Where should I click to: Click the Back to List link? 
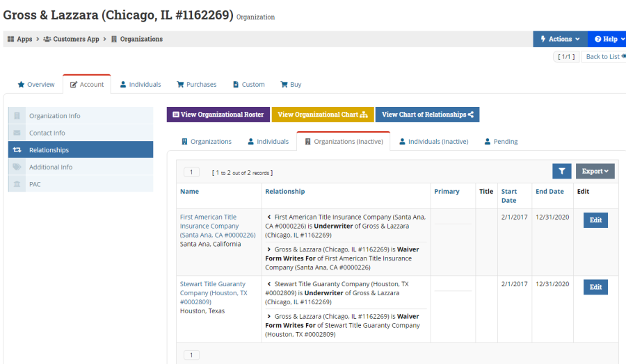[604, 56]
